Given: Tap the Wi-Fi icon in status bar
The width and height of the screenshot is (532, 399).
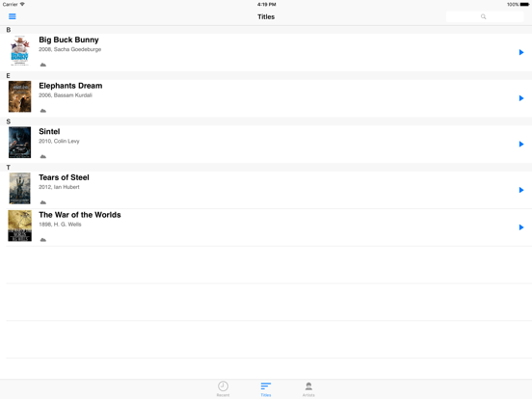Looking at the screenshot, I should click(22, 4).
